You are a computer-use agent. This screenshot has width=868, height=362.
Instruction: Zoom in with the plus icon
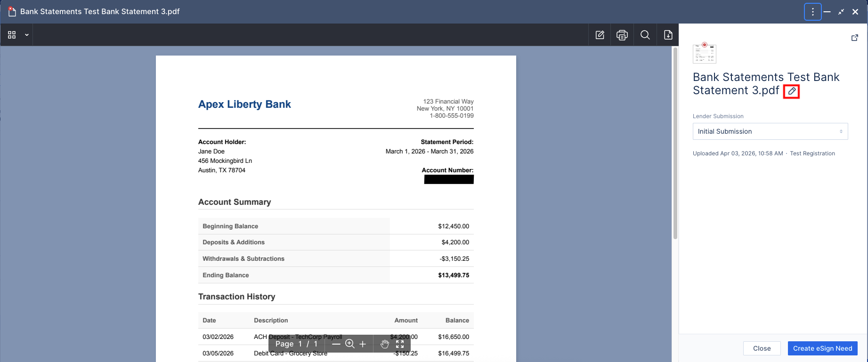tap(363, 344)
